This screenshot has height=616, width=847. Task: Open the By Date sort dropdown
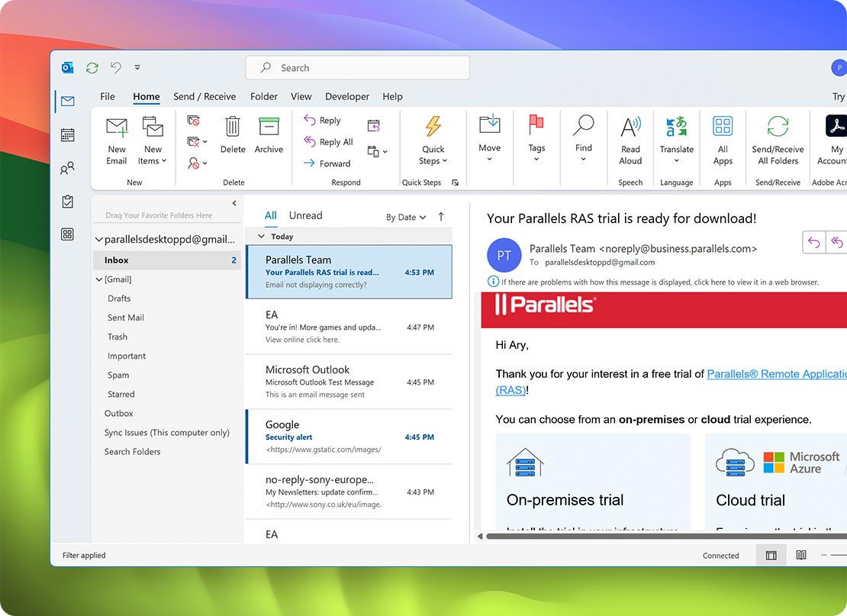(x=406, y=218)
